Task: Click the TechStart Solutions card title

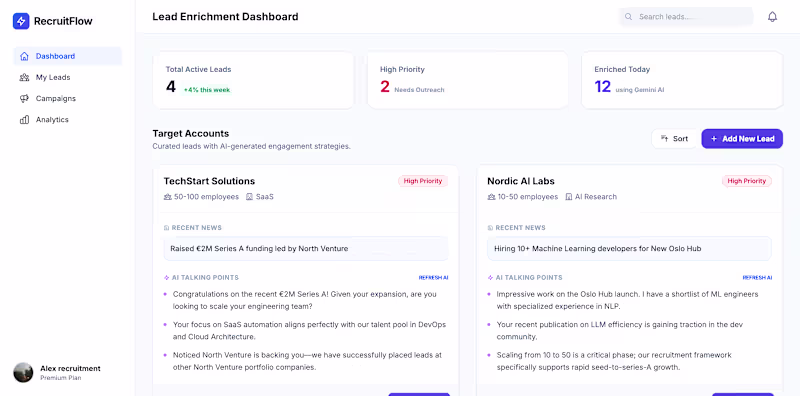Action: click(209, 181)
